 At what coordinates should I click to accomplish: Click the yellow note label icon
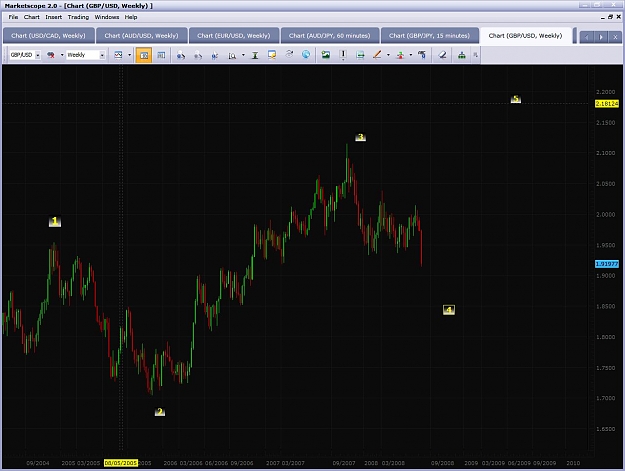(x=272, y=55)
